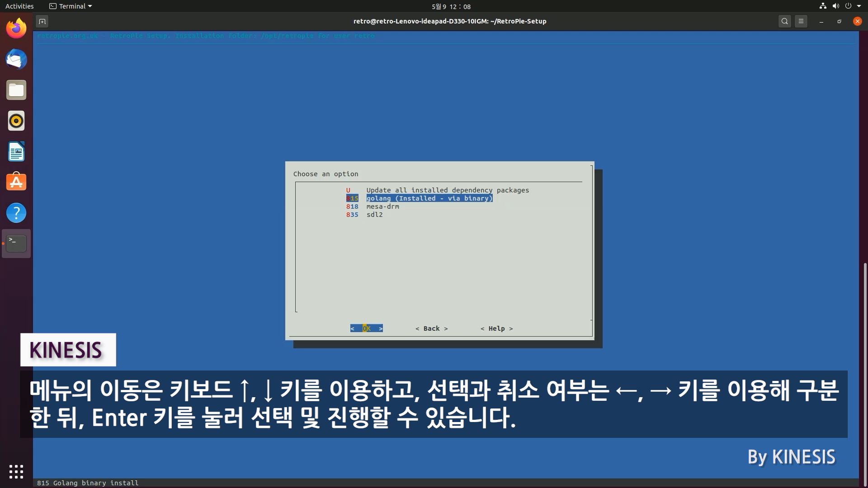Open the Help question mark icon
868x488 pixels.
16,213
